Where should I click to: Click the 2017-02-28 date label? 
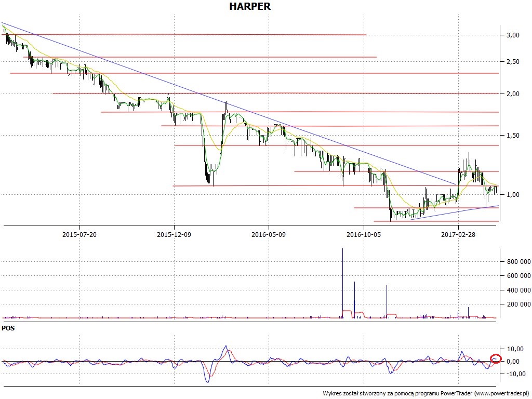point(458,234)
